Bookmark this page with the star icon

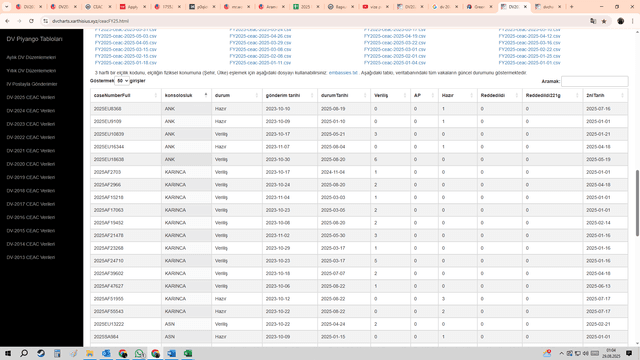(604, 21)
